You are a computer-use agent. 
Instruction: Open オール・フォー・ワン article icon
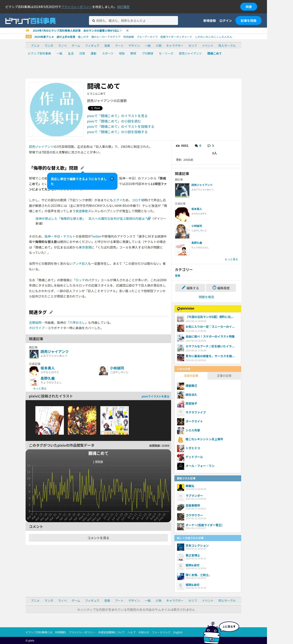[x=180, y=466]
